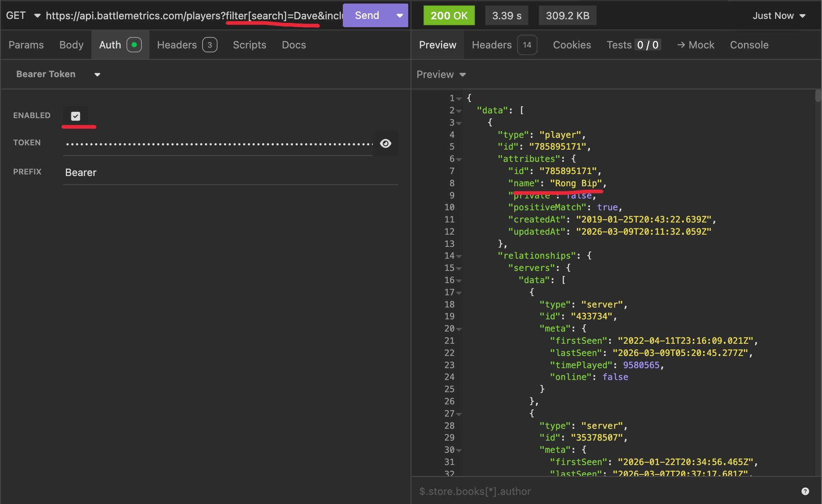This screenshot has width=822, height=504.
Task: Collapse the relationships object on line 14
Action: [x=459, y=256]
